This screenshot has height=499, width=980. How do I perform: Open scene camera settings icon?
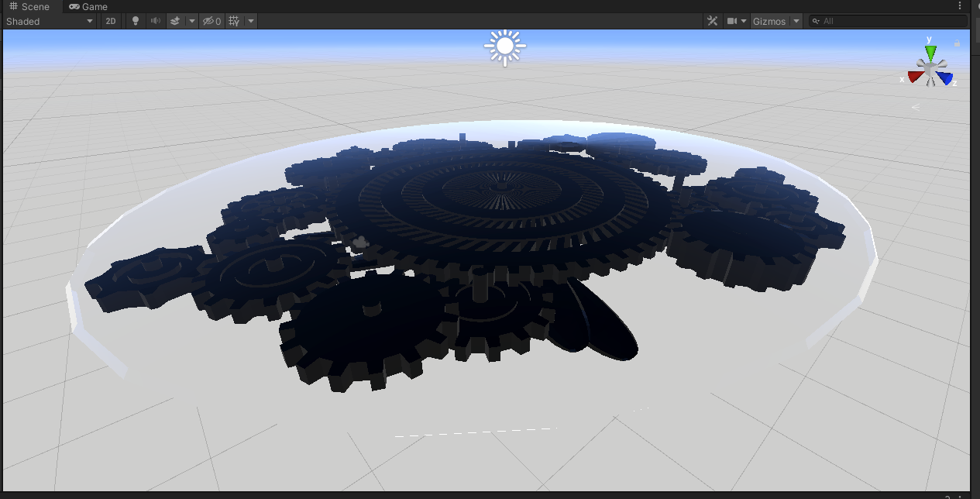point(731,21)
